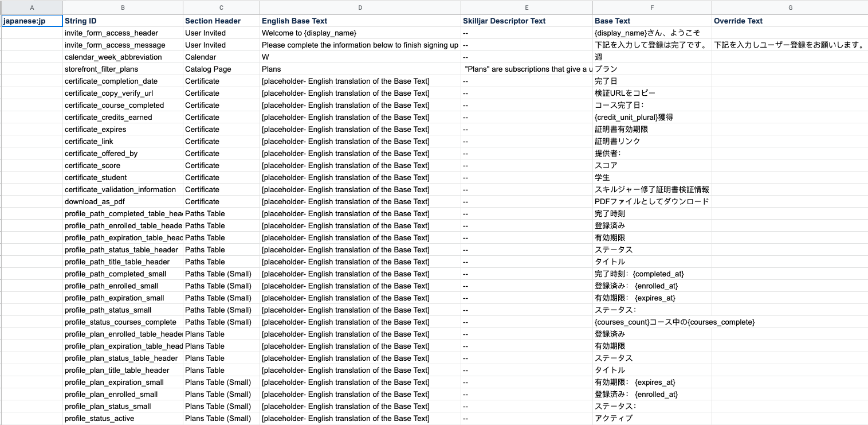The height and width of the screenshot is (425, 868).
Task: Select cell profile_plan_enrolled_small
Action: [x=123, y=395]
